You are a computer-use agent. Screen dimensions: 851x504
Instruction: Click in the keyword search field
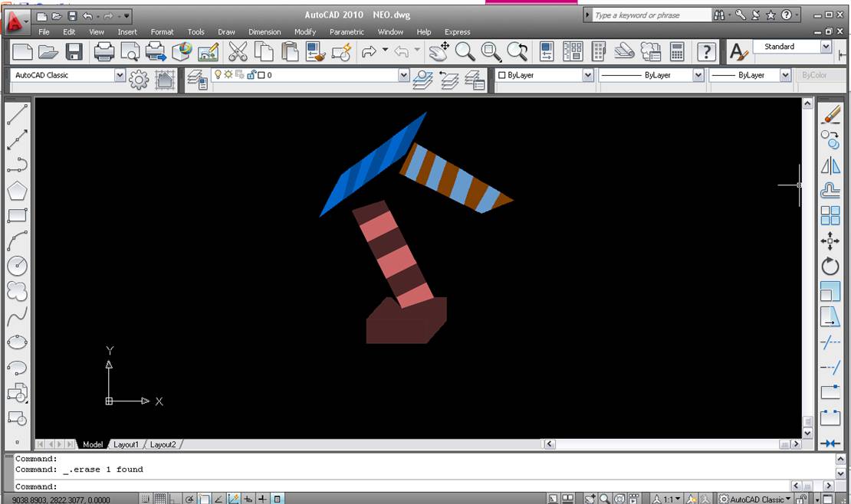click(651, 15)
